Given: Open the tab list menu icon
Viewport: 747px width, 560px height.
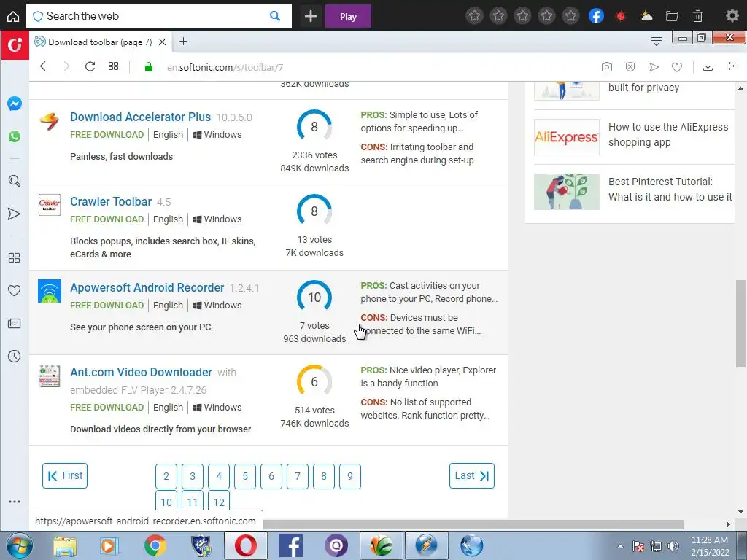Looking at the screenshot, I should (x=657, y=42).
